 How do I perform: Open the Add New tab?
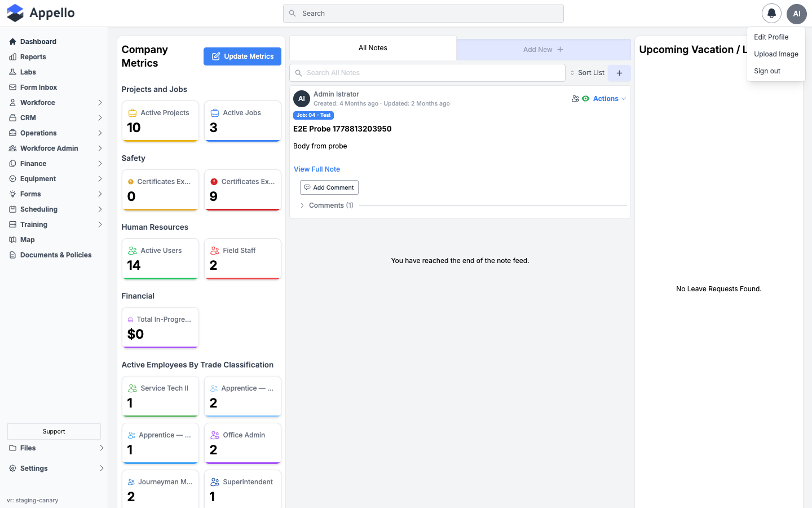(544, 50)
